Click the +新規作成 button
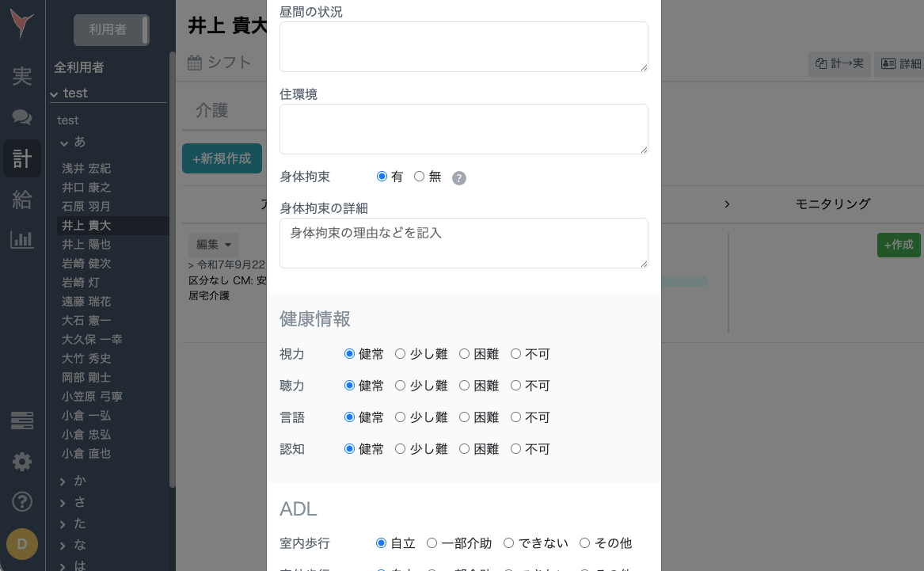924x571 pixels. point(222,158)
